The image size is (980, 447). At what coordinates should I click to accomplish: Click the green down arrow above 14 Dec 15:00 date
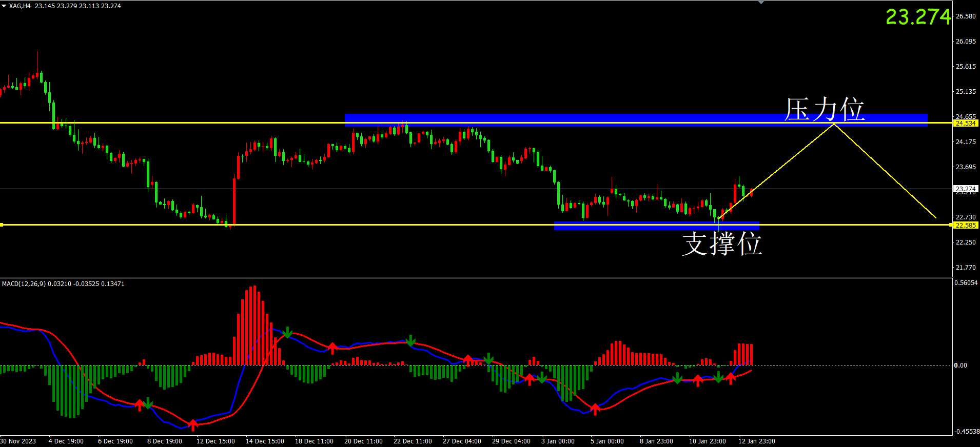pyautogui.click(x=287, y=333)
